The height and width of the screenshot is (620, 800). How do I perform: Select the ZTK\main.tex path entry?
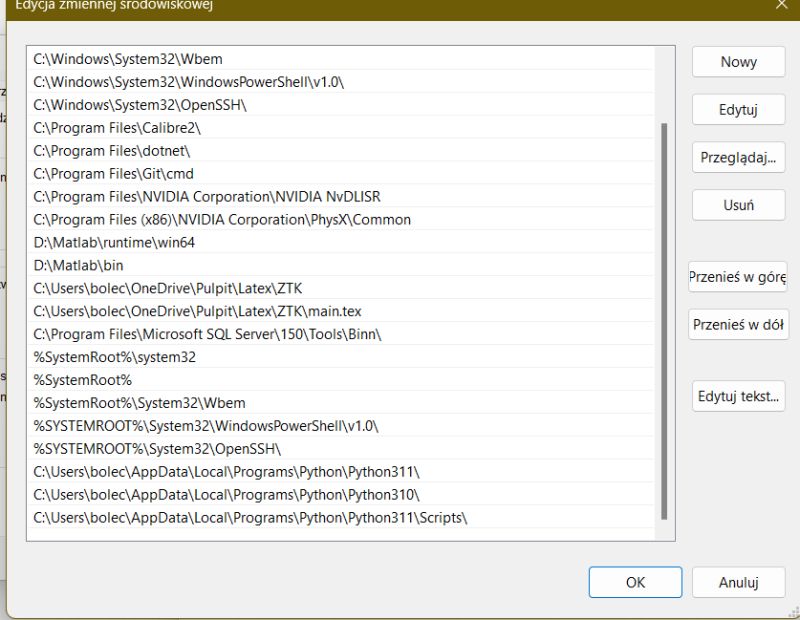pyautogui.click(x=341, y=312)
